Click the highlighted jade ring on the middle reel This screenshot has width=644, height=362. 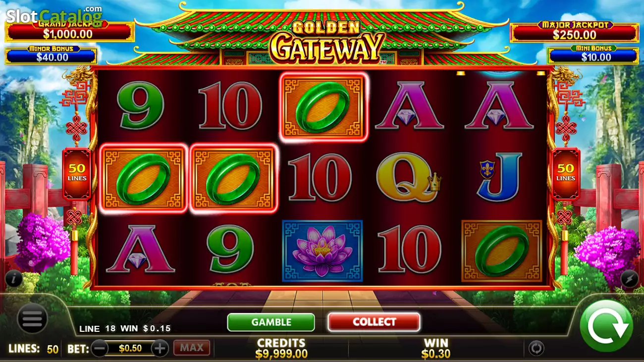(322, 107)
